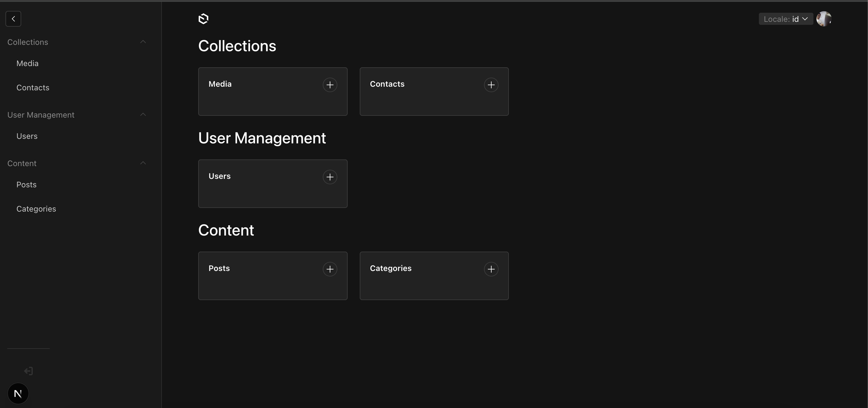Click the Payload logo icon
Viewport: 868px width, 408px height.
point(203,19)
